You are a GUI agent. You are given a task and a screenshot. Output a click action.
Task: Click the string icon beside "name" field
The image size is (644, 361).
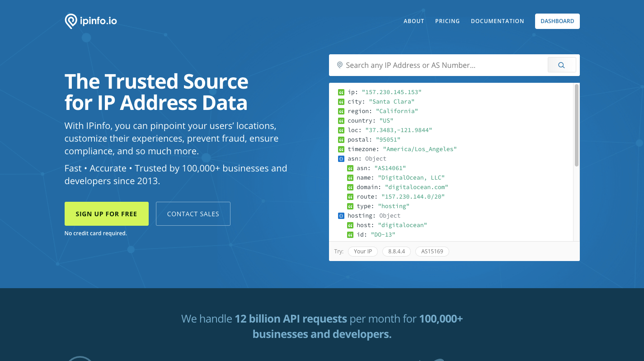point(350,178)
